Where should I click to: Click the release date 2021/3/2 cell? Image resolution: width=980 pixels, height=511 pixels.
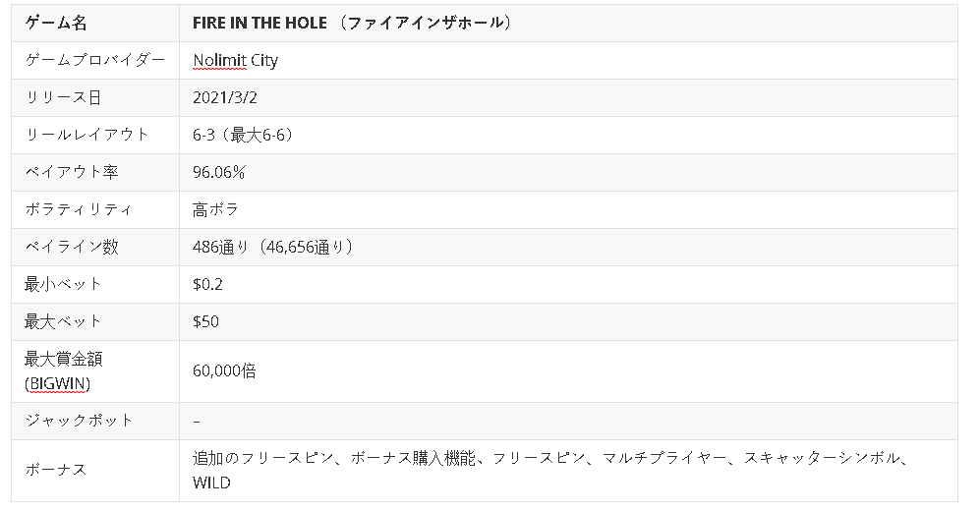(x=568, y=97)
